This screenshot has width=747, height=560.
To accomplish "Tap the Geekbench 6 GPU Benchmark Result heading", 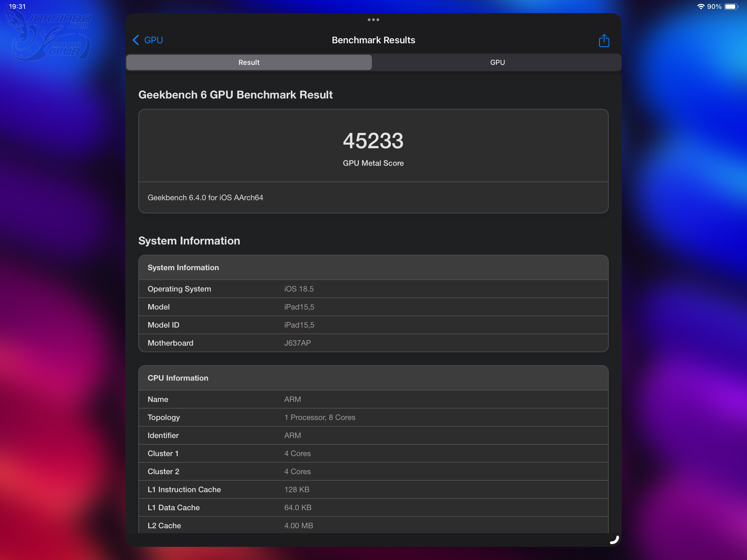I will click(235, 95).
